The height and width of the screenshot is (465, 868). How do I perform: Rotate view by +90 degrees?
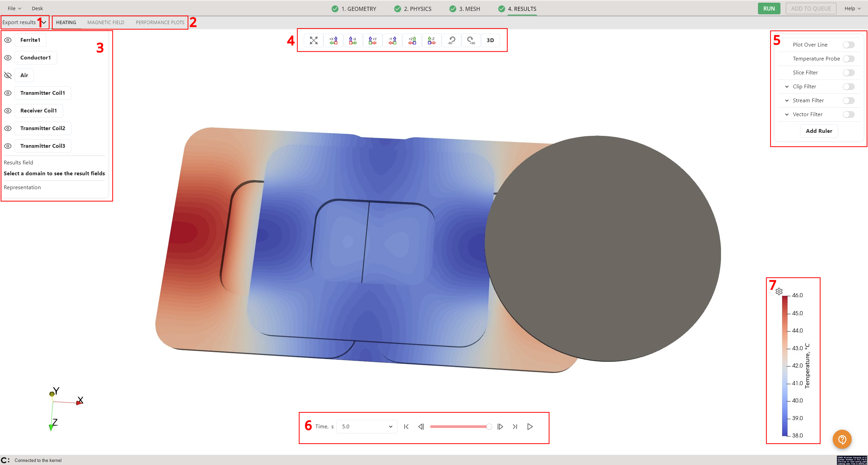pyautogui.click(x=471, y=40)
